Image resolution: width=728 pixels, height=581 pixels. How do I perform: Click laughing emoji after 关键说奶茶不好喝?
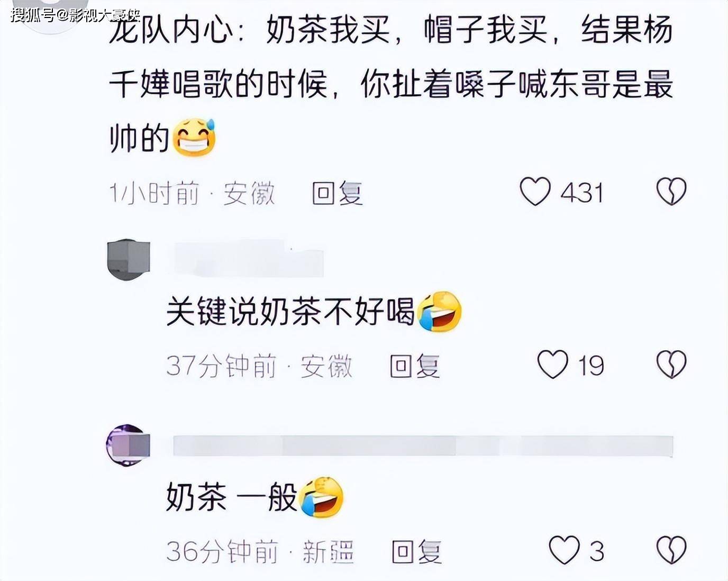439,311
